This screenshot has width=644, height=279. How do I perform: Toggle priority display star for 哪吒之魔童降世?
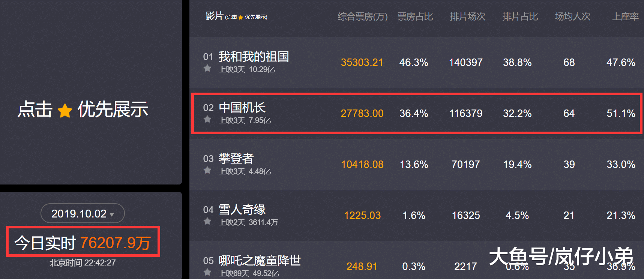(207, 273)
